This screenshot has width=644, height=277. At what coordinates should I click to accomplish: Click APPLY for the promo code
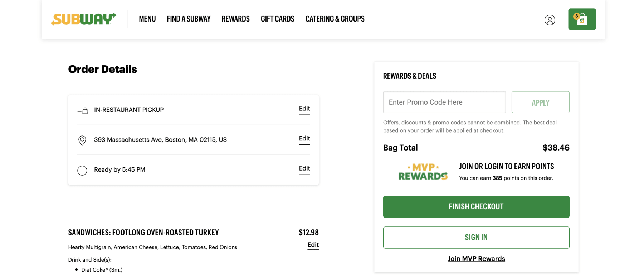[540, 102]
